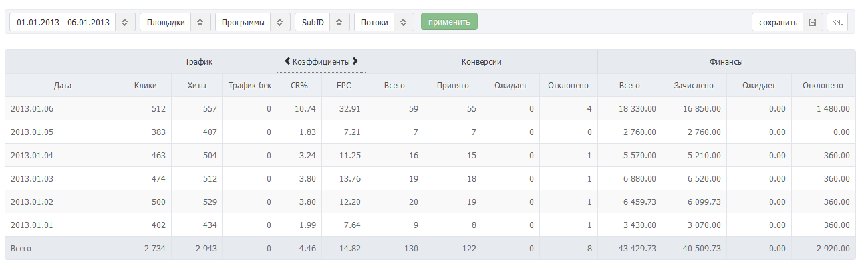The height and width of the screenshot is (270, 868).
Task: Click right arrow beside Коэффициенты
Action: [356, 61]
